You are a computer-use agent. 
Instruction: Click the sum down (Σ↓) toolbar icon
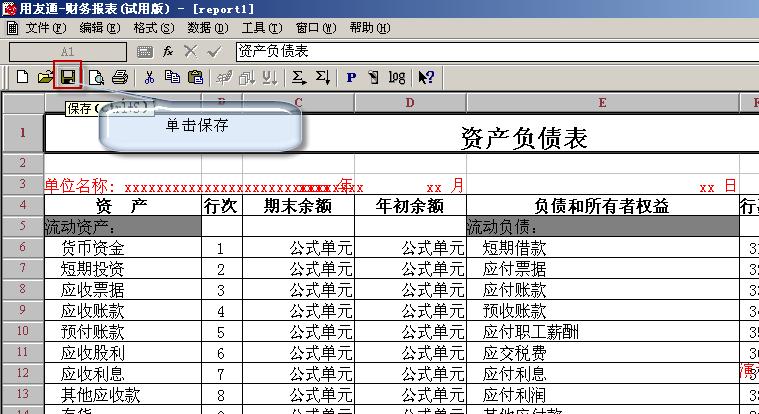point(322,77)
